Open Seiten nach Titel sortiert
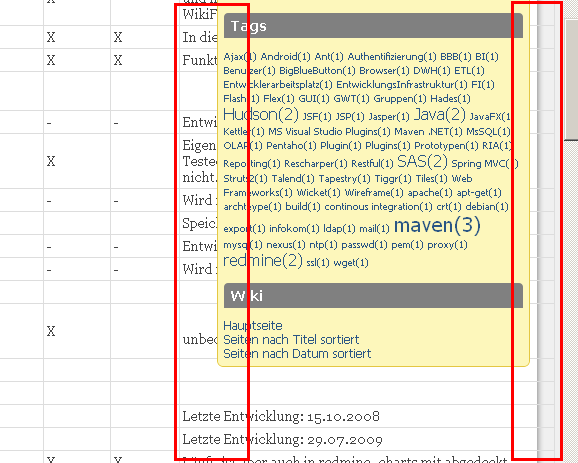Image resolution: width=578 pixels, height=463 pixels. click(291, 340)
